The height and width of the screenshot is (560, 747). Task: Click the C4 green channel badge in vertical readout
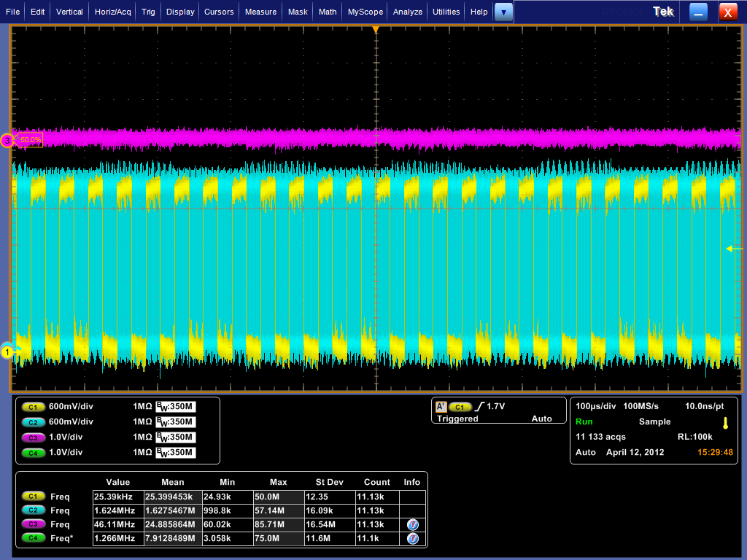coord(34,452)
